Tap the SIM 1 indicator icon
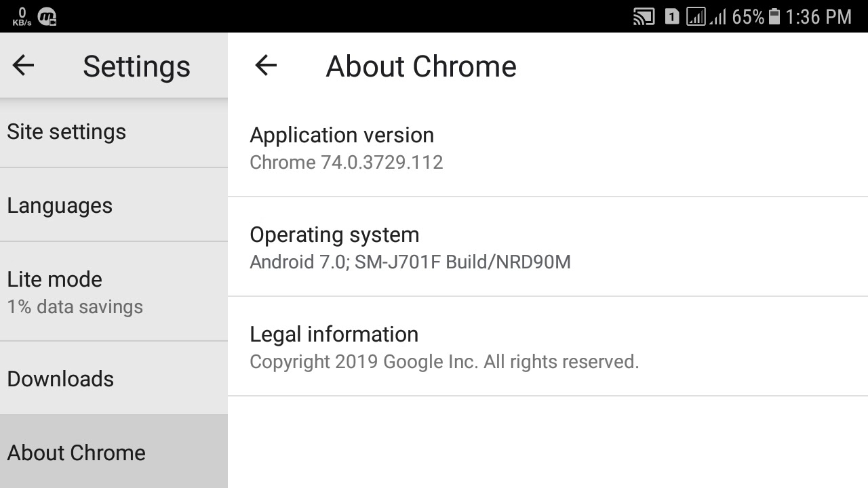The height and width of the screenshot is (488, 868). pyautogui.click(x=671, y=16)
